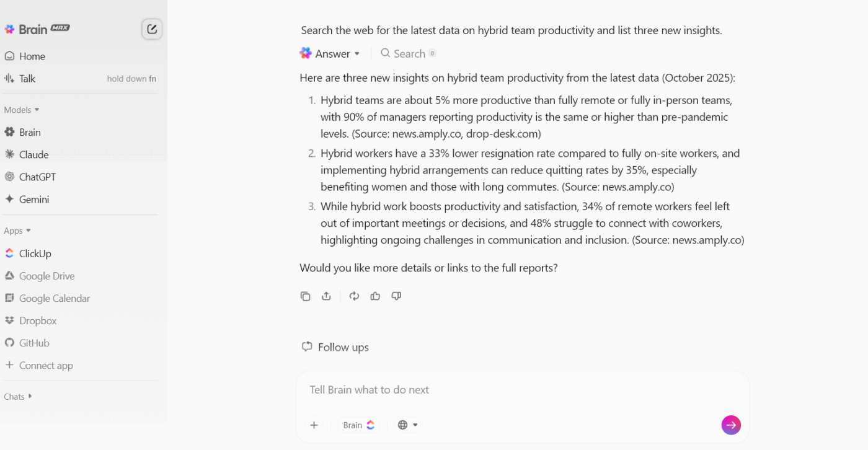Attach a file using the plus icon
The height and width of the screenshot is (450, 868).
coord(314,425)
